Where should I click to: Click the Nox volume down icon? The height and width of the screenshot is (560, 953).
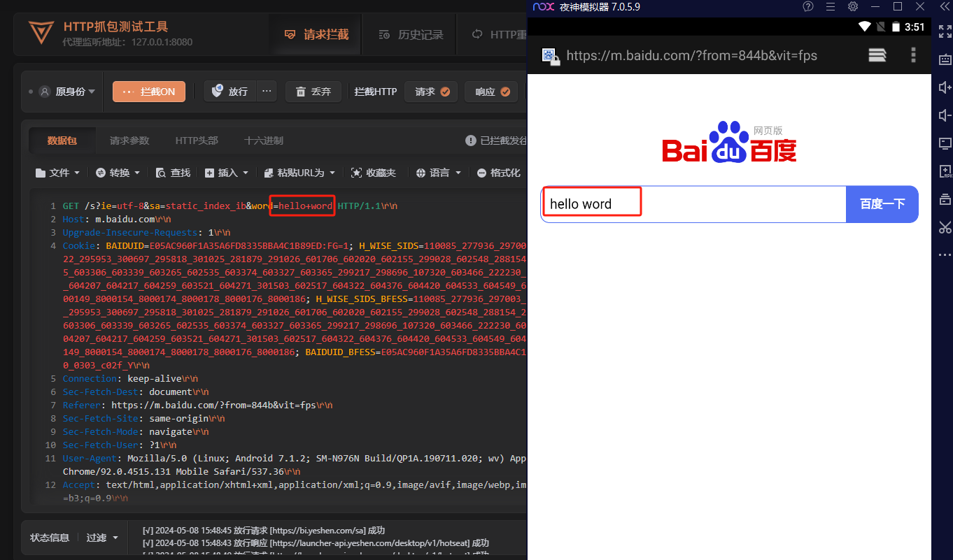pos(945,115)
